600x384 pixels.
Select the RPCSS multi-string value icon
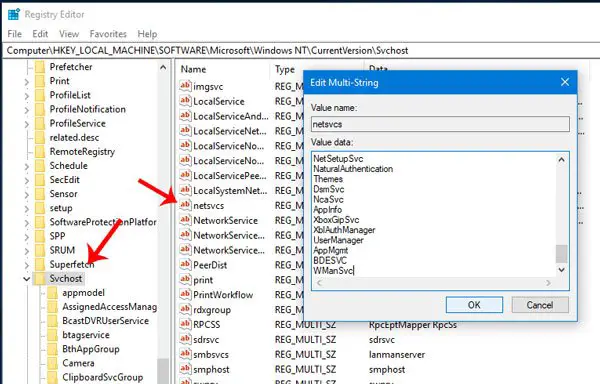185,324
